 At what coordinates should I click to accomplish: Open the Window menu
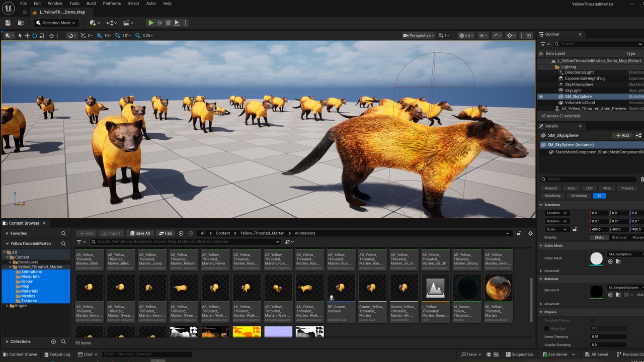click(x=55, y=4)
